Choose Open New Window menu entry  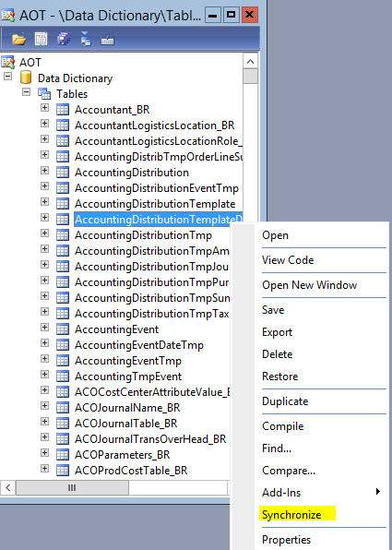click(310, 285)
